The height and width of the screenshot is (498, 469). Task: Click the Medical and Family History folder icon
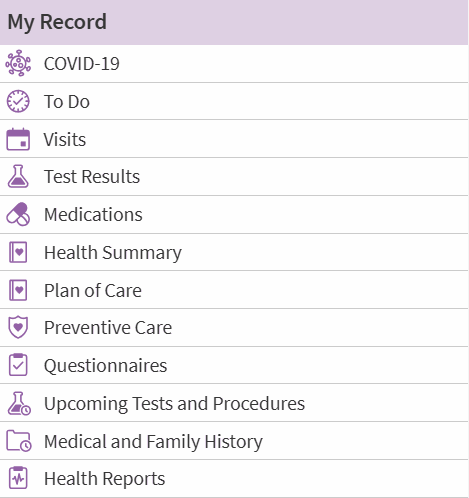(19, 441)
